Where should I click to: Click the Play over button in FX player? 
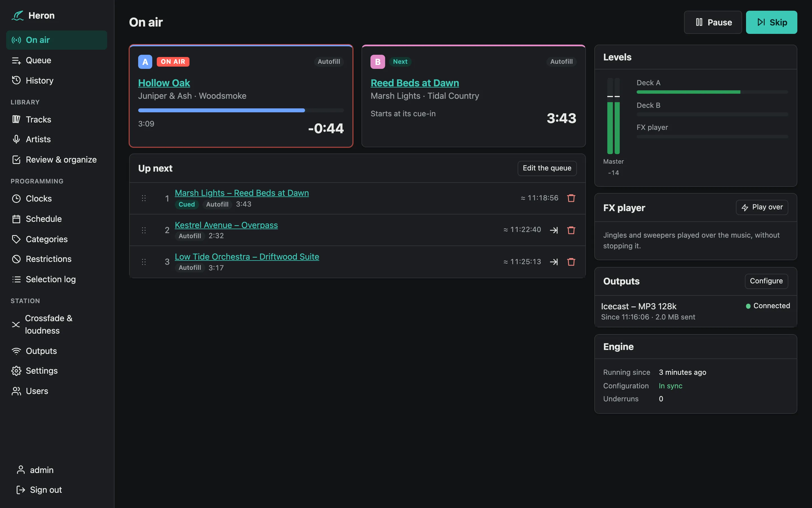click(x=762, y=207)
